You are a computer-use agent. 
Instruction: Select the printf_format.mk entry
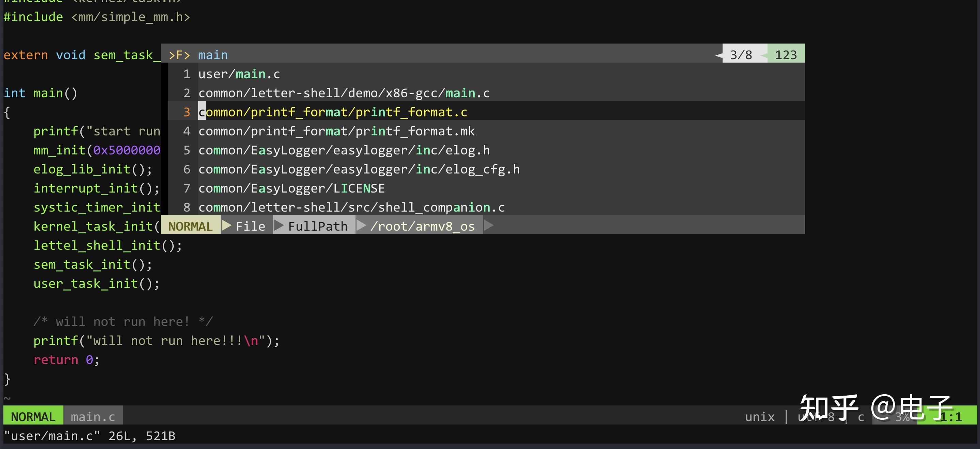point(336,131)
